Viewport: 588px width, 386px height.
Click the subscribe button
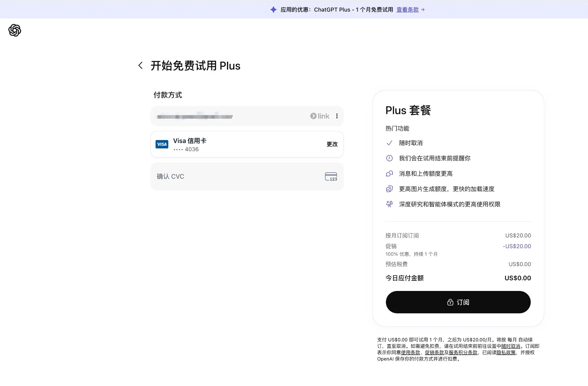[x=458, y=302]
